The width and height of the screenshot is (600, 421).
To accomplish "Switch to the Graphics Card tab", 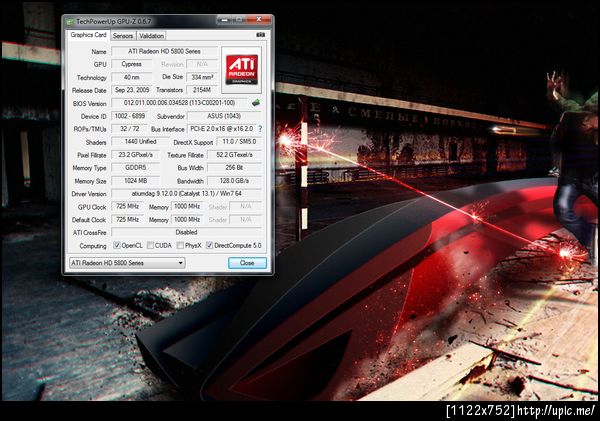I will pyautogui.click(x=88, y=35).
